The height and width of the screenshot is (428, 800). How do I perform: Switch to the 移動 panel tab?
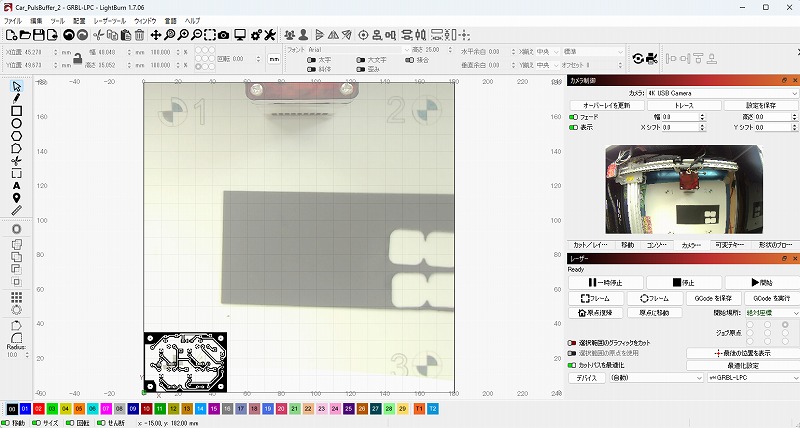(x=627, y=244)
